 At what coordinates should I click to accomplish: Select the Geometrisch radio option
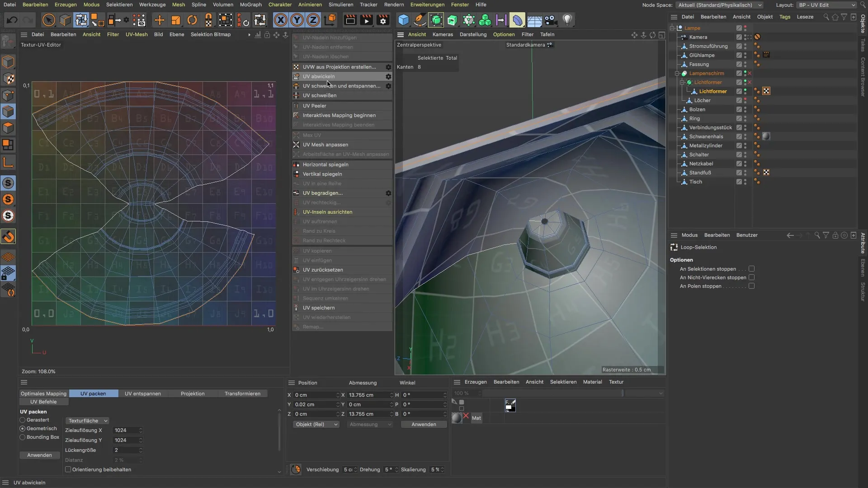[x=22, y=428]
